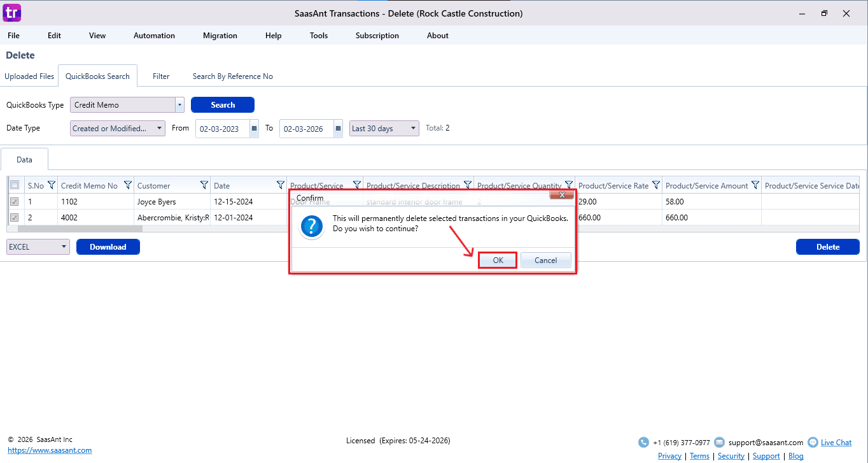Open the Live Chat link
Viewport: 868px width, 463px height.
[x=836, y=443]
